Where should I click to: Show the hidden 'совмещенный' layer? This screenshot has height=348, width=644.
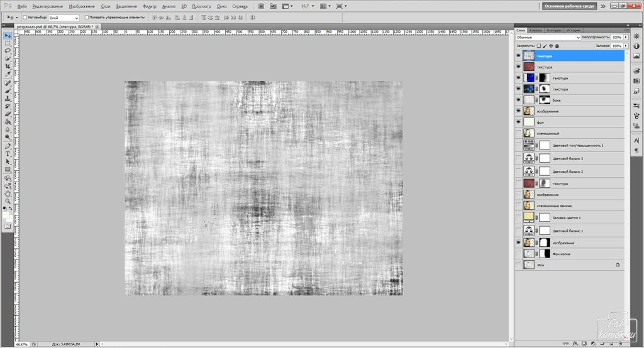(x=518, y=133)
